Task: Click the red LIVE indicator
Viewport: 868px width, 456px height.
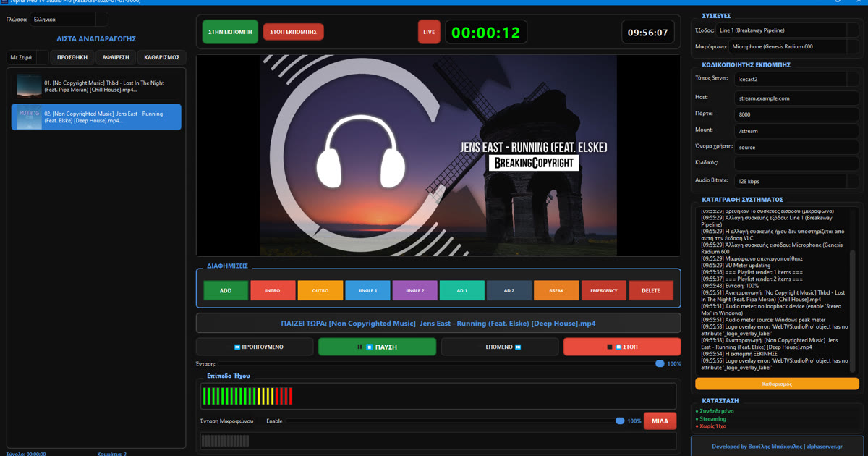Action: click(429, 32)
